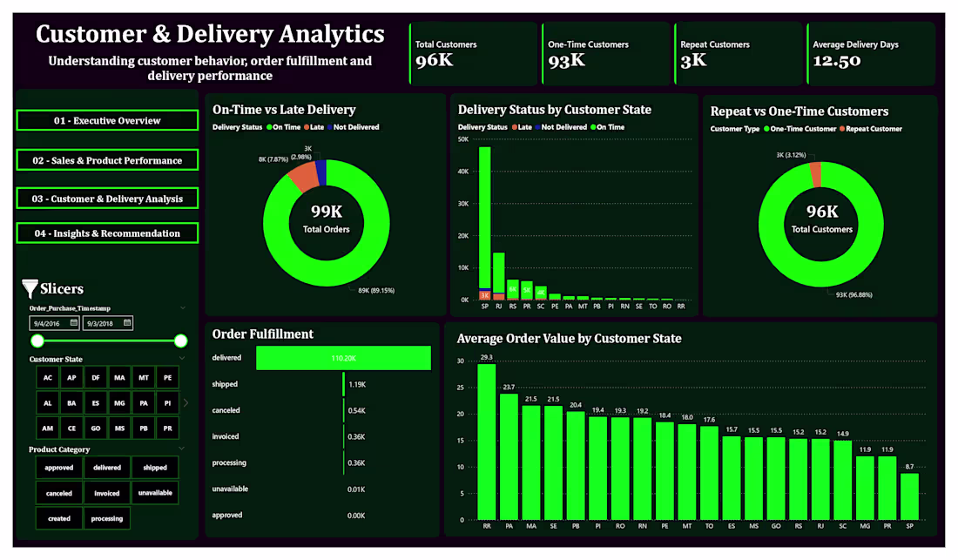
Task: Select processing tile in Product Category slicer
Action: [107, 518]
